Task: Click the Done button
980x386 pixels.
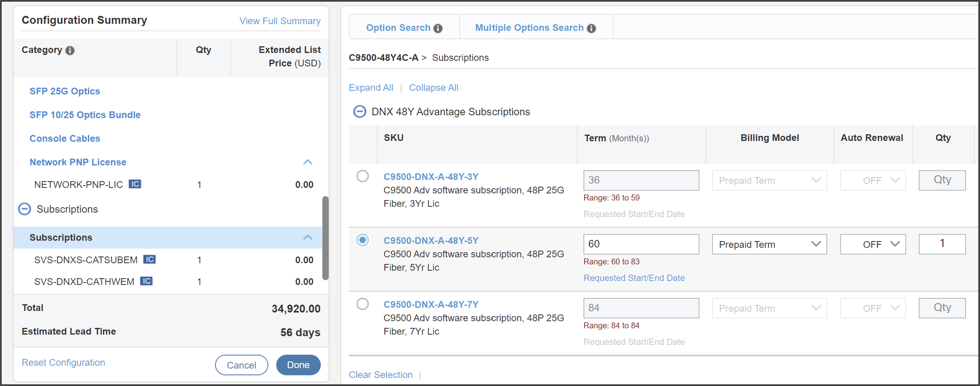Action: tap(298, 365)
